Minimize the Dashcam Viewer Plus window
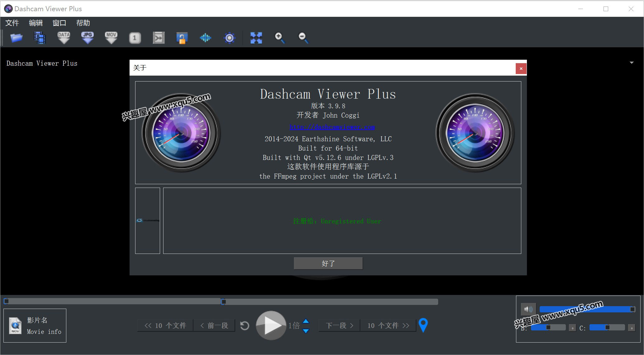The image size is (644, 355). coord(580,9)
